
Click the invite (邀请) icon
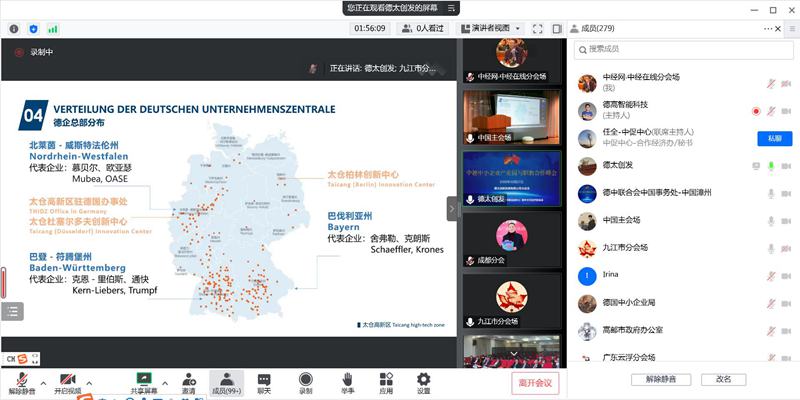coord(188,380)
